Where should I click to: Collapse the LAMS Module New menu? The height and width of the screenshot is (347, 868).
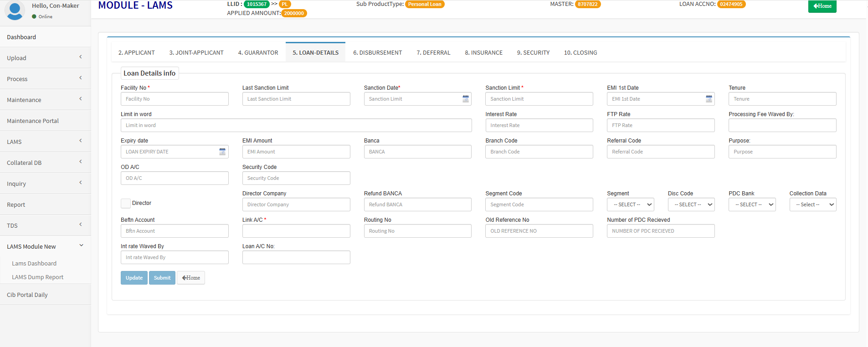pyautogui.click(x=45, y=246)
